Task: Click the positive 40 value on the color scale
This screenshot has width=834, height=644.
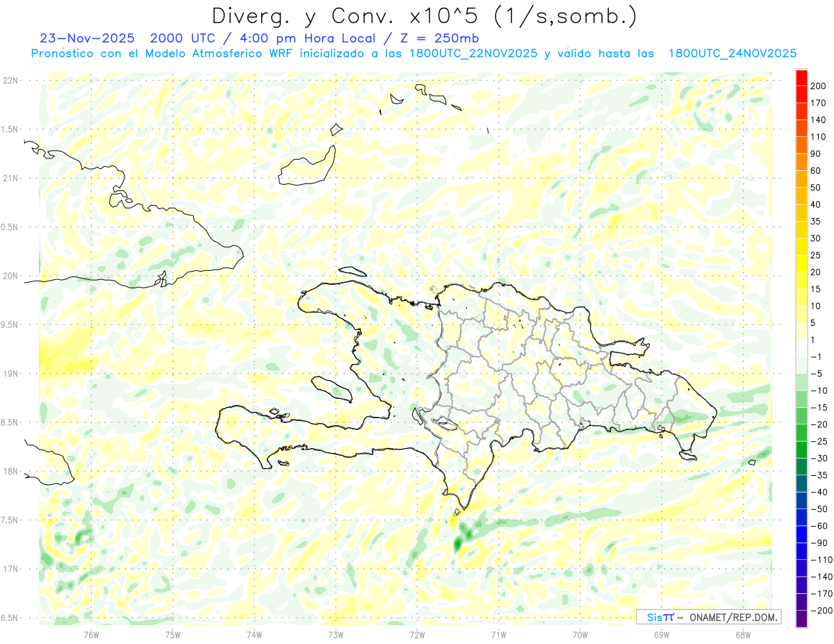Action: coord(816,204)
